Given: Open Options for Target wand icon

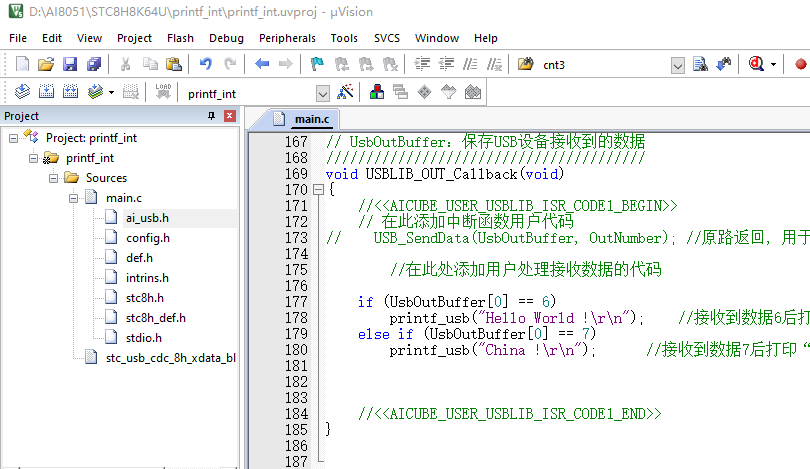Looking at the screenshot, I should point(345,92).
